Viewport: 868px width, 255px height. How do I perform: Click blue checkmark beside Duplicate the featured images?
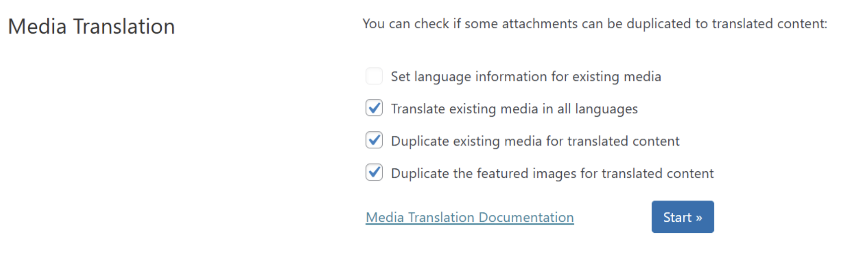[374, 172]
